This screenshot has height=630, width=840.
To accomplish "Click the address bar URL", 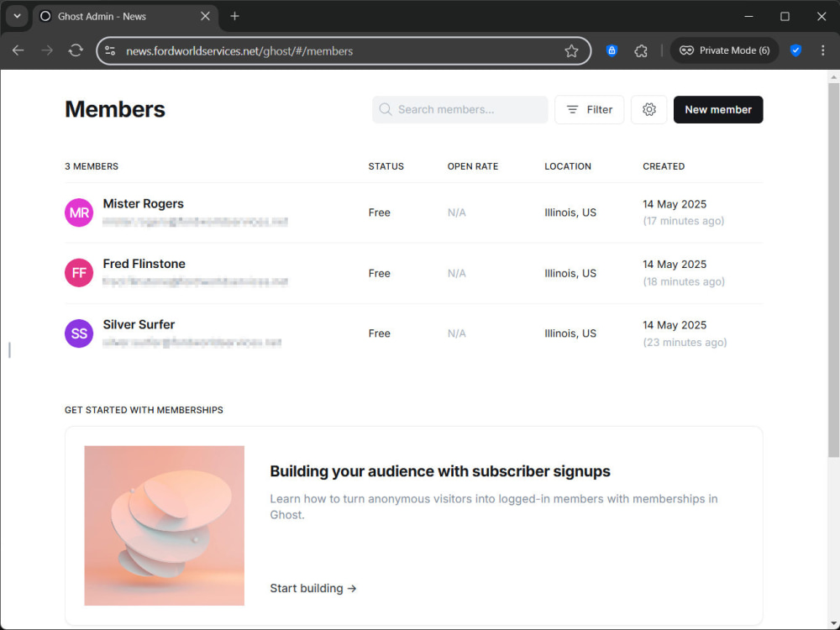I will point(239,51).
